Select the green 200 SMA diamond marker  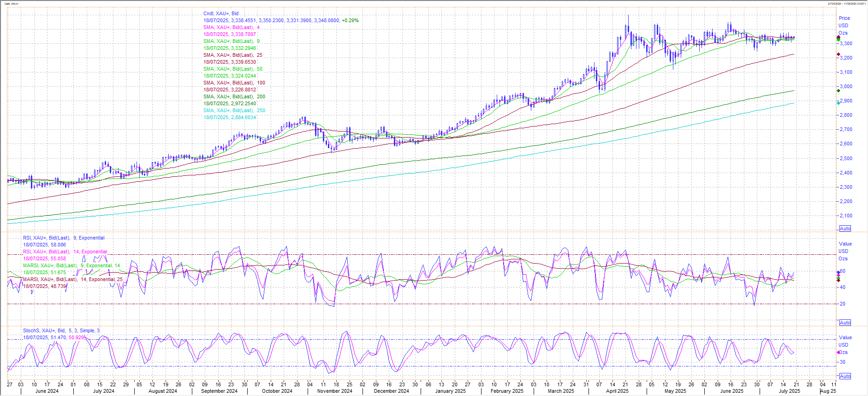point(838,90)
